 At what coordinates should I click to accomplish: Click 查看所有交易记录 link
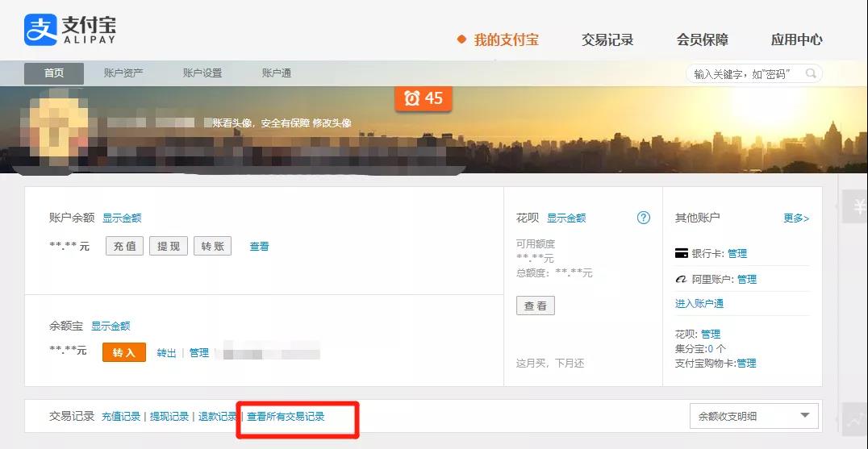point(286,417)
